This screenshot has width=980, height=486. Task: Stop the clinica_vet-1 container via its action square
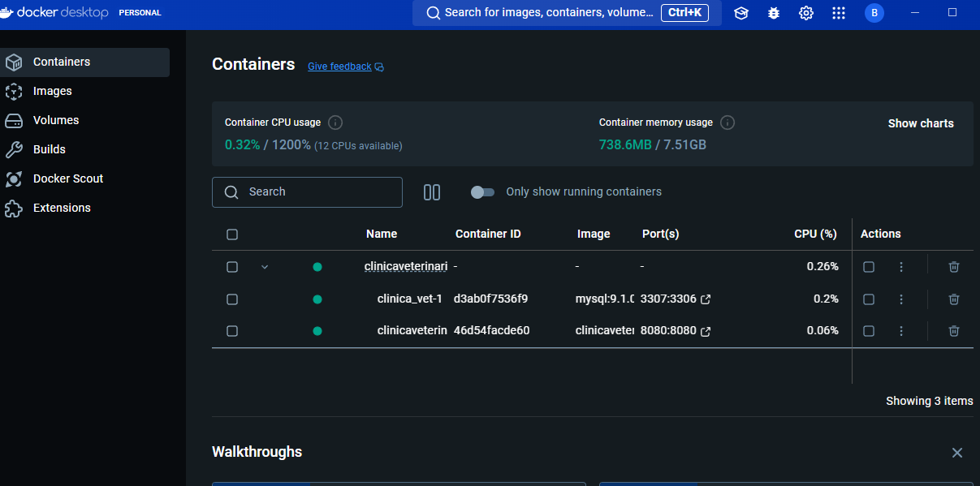point(869,299)
